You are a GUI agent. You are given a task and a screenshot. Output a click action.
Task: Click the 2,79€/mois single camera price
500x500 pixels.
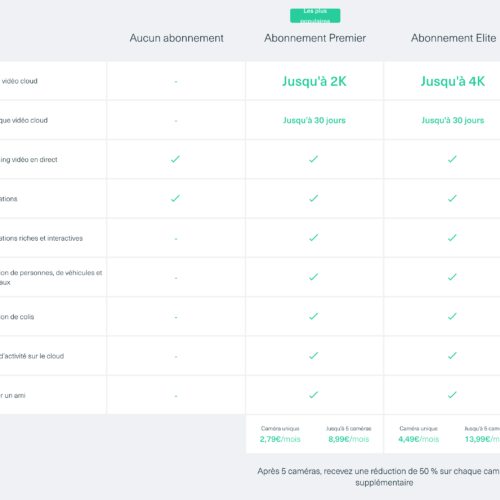(x=280, y=439)
